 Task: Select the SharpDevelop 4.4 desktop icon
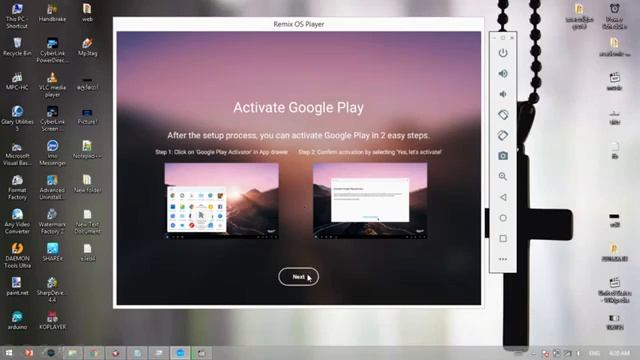(52, 290)
